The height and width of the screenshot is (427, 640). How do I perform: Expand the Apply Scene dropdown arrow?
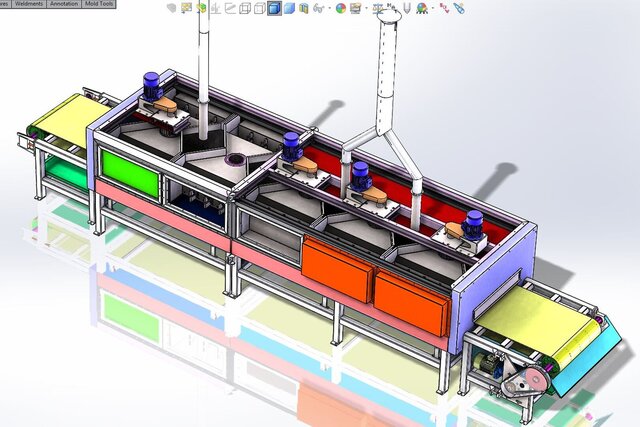(366, 8)
